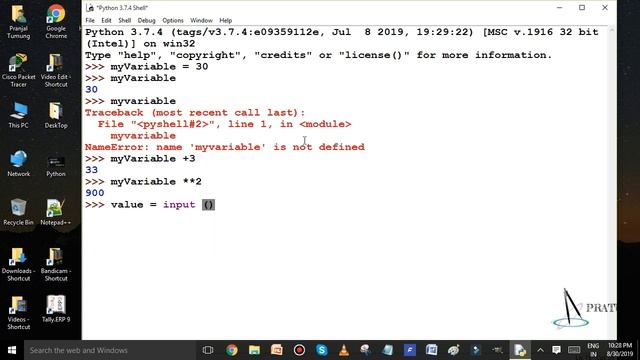Click the NameError message line
This screenshot has height=360, width=640.
224,147
